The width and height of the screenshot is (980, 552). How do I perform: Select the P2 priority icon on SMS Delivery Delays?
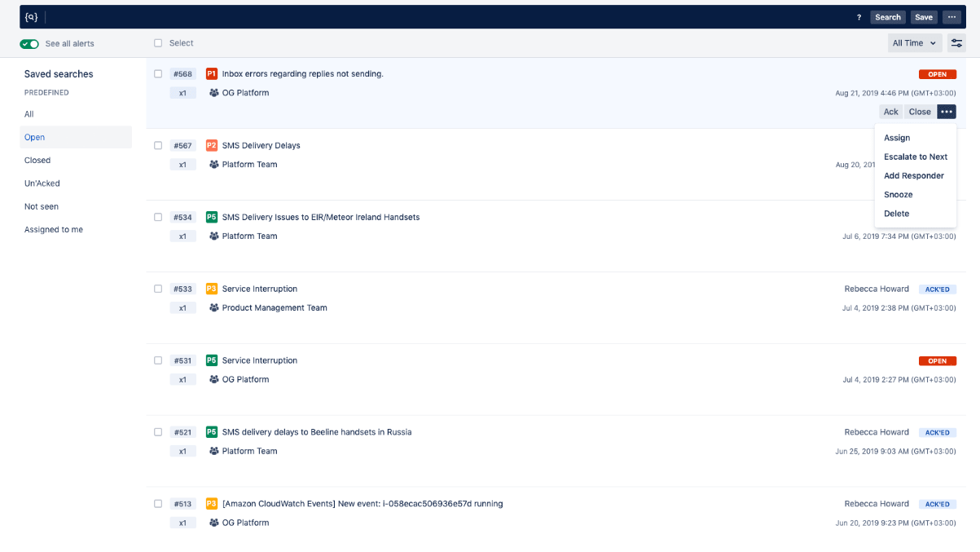tap(210, 145)
